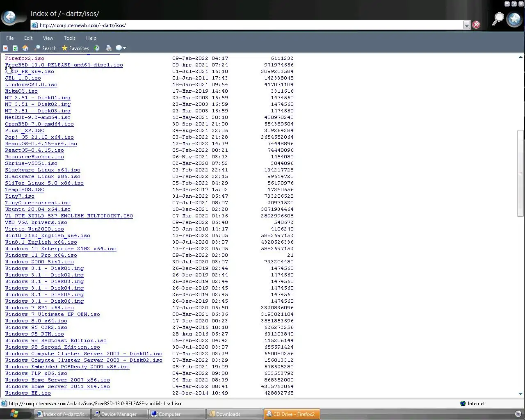Open Pop!_OS 21.10 x64.iso link
525x420 pixels.
tap(39, 137)
